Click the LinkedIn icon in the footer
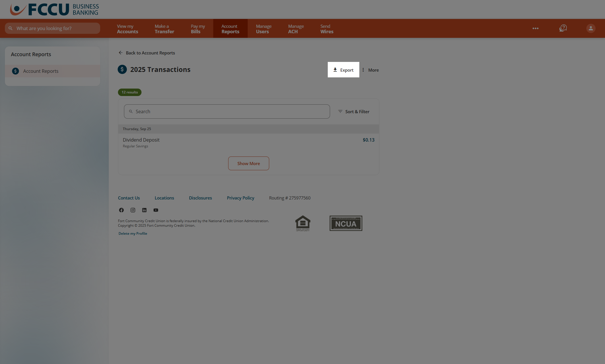 (144, 210)
